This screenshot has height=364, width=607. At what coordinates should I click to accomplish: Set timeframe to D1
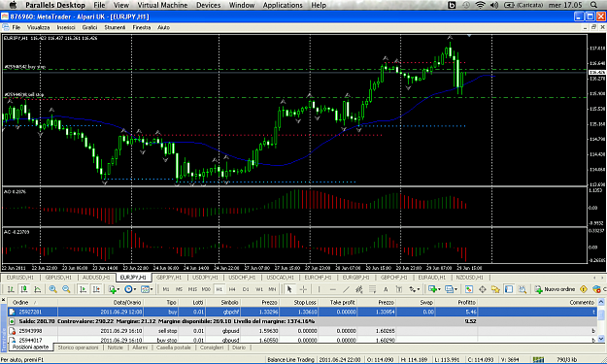click(x=246, y=289)
